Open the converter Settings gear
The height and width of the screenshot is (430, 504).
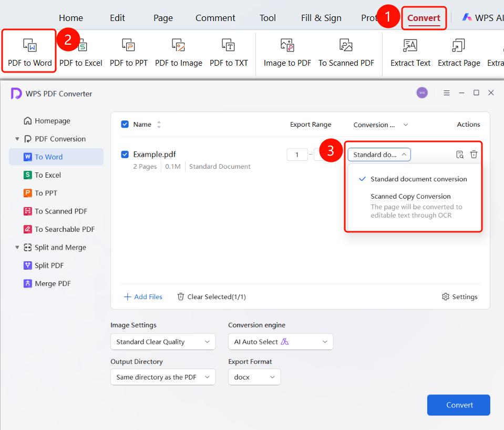tap(460, 296)
